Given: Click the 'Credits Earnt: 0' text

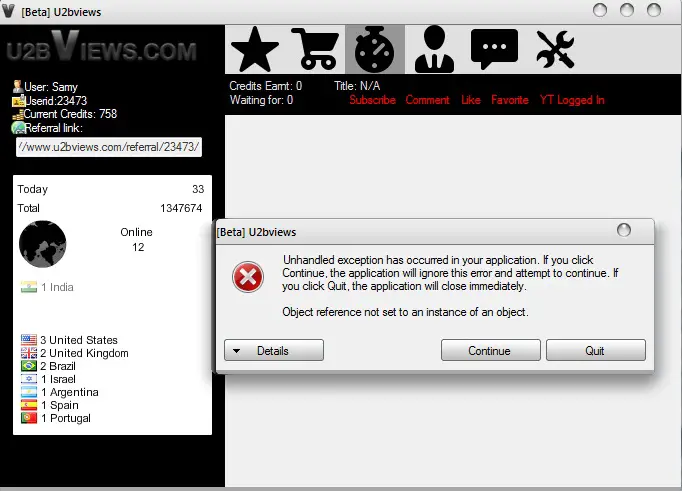Looking at the screenshot, I should pos(266,86).
